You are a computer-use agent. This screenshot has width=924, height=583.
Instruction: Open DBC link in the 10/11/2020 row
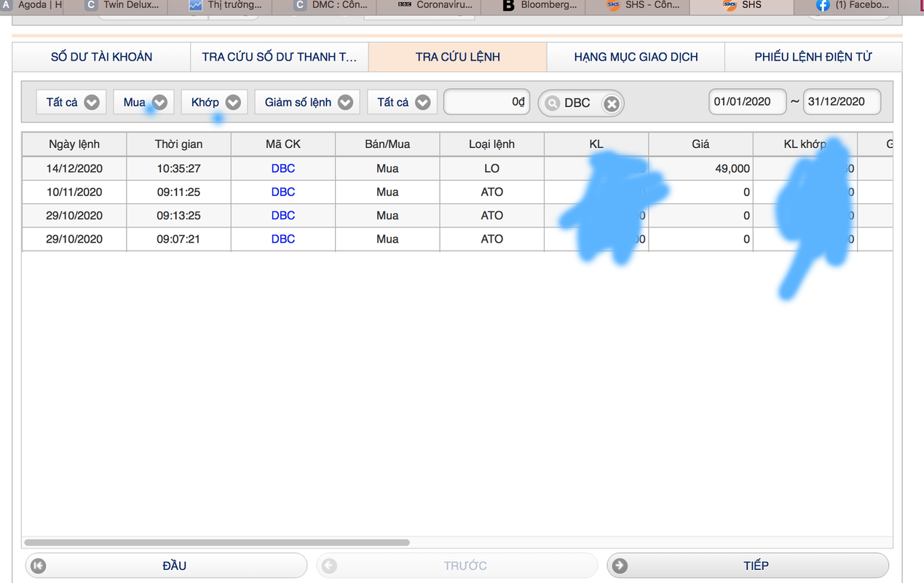[283, 192]
